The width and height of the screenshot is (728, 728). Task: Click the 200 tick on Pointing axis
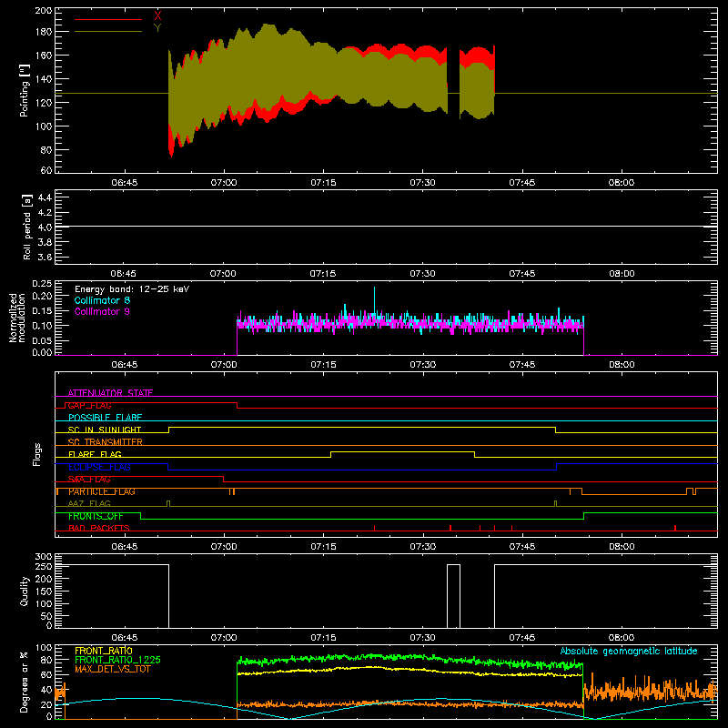[x=44, y=10]
